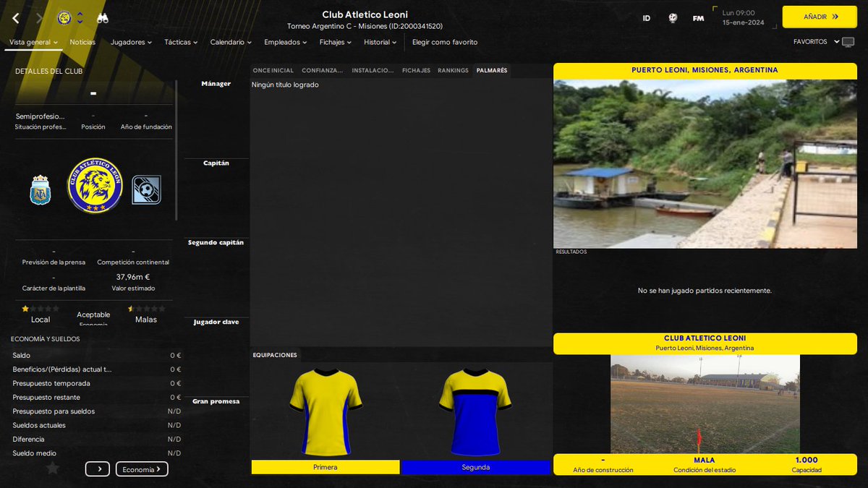Open the Noticias menu
Image resolution: width=868 pixels, height=488 pixels.
(82, 42)
